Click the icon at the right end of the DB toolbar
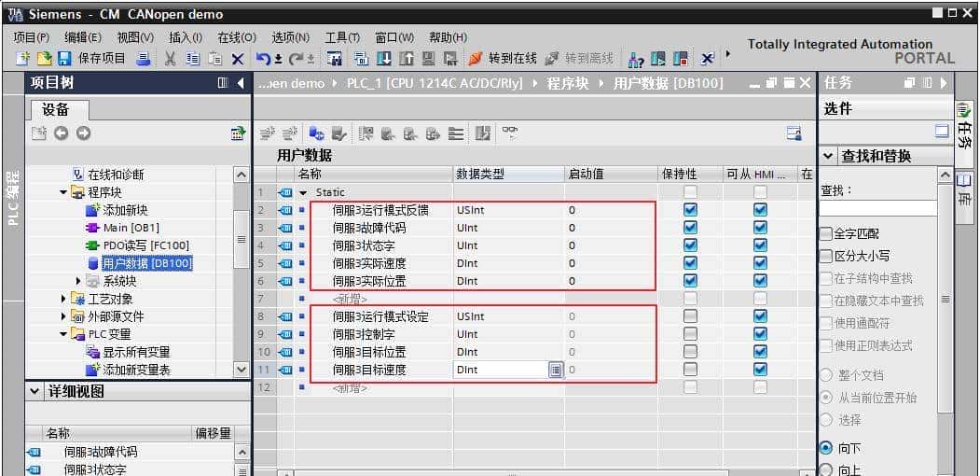Screen dimensions: 980x476 [x=794, y=133]
